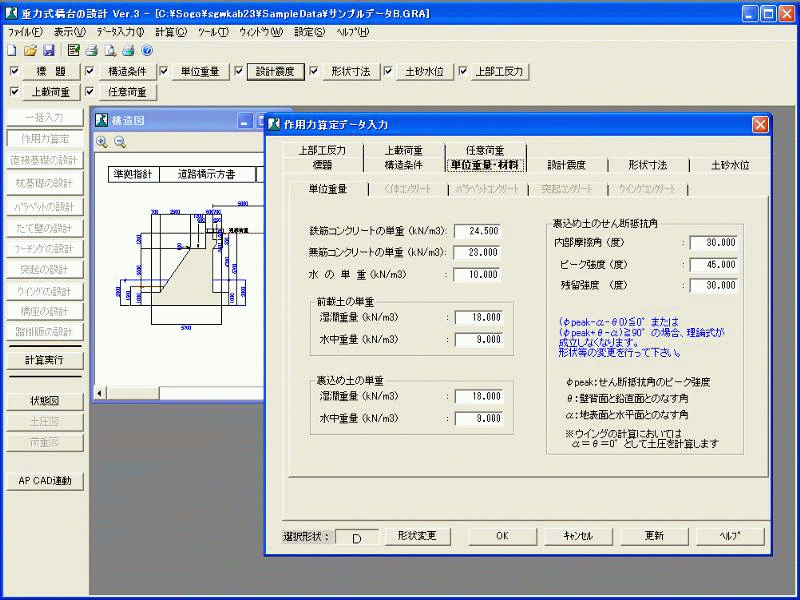This screenshot has width=800, height=600.
Task: Save the project with the disk toolbar icon
Action: (x=48, y=51)
